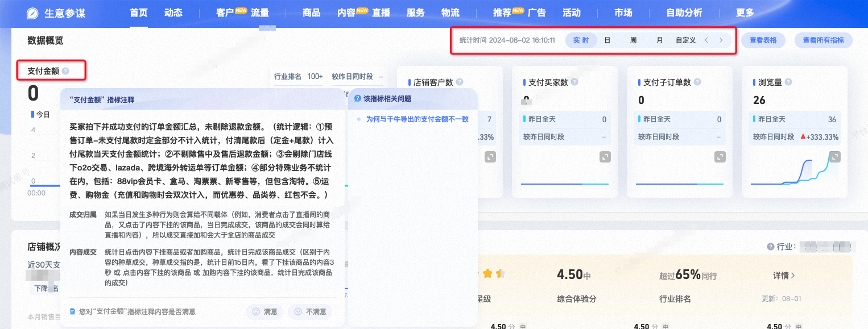
Task: Open help icon beside 浏览量
Action: tap(788, 82)
